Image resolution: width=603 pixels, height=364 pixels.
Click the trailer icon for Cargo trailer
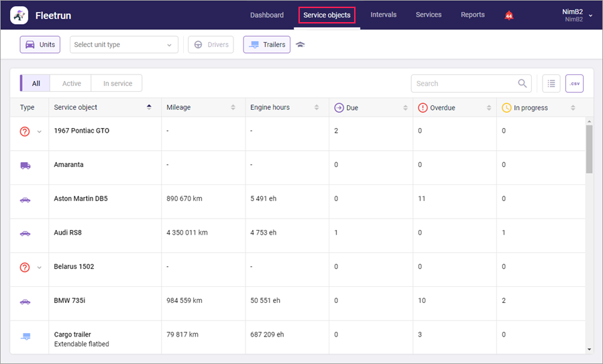25,335
